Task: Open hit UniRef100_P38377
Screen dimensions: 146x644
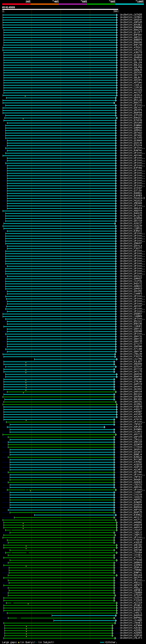Action: [131, 249]
